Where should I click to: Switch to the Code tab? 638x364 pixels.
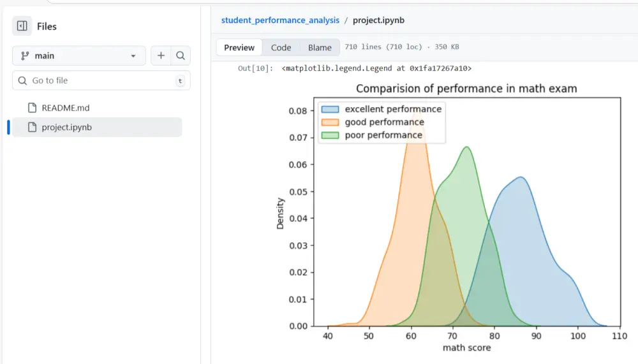click(x=281, y=48)
